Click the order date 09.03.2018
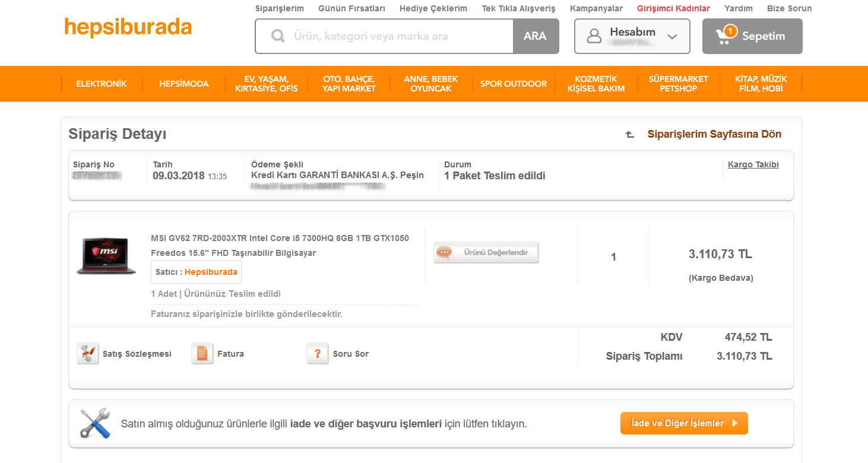This screenshot has width=868, height=463. click(179, 176)
